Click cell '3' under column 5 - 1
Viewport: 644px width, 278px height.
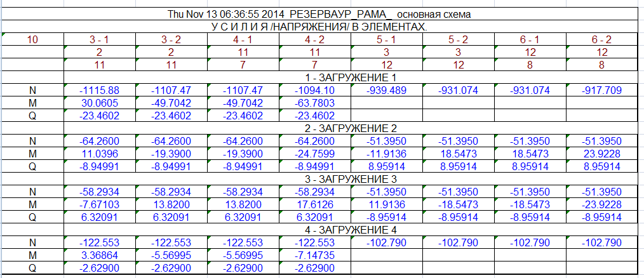(x=387, y=52)
